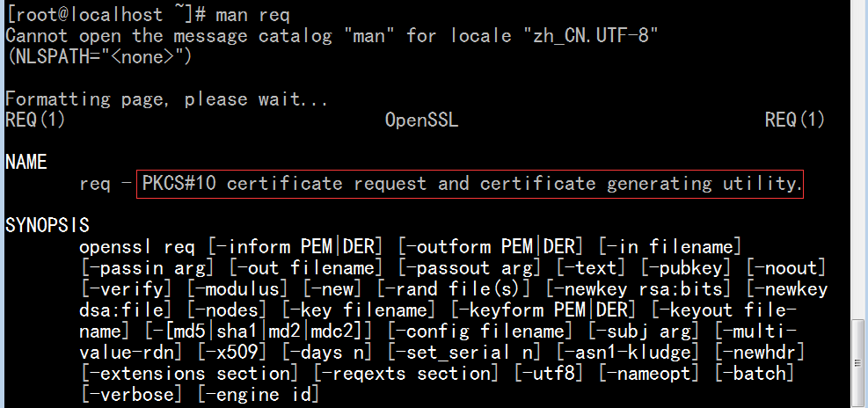This screenshot has width=868, height=408.
Task: Click the "man req" command at the prompt
Action: pyautogui.click(x=252, y=14)
